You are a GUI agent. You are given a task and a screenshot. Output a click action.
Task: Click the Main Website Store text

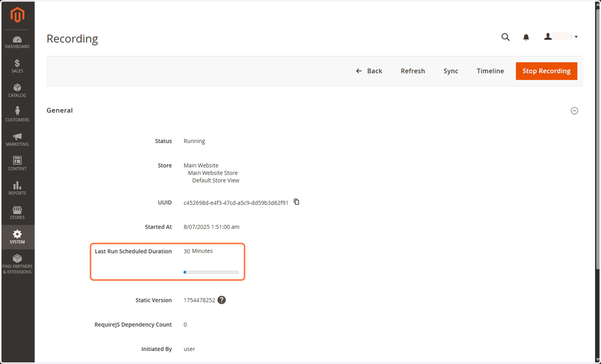tap(213, 173)
